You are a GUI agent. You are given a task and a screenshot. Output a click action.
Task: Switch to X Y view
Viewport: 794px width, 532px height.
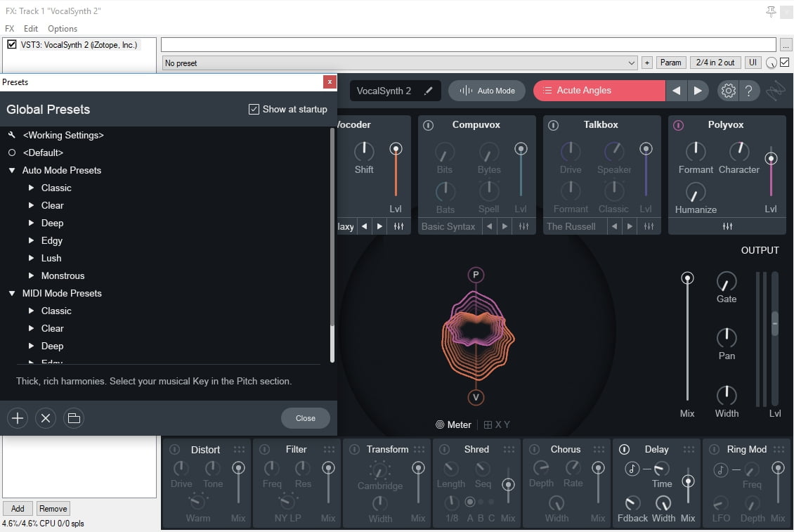(497, 424)
